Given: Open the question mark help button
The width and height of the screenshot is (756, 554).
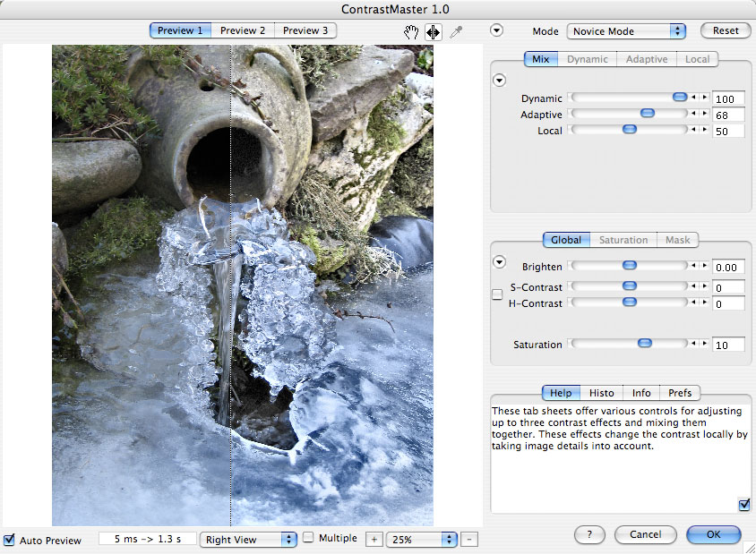Looking at the screenshot, I should point(588,534).
